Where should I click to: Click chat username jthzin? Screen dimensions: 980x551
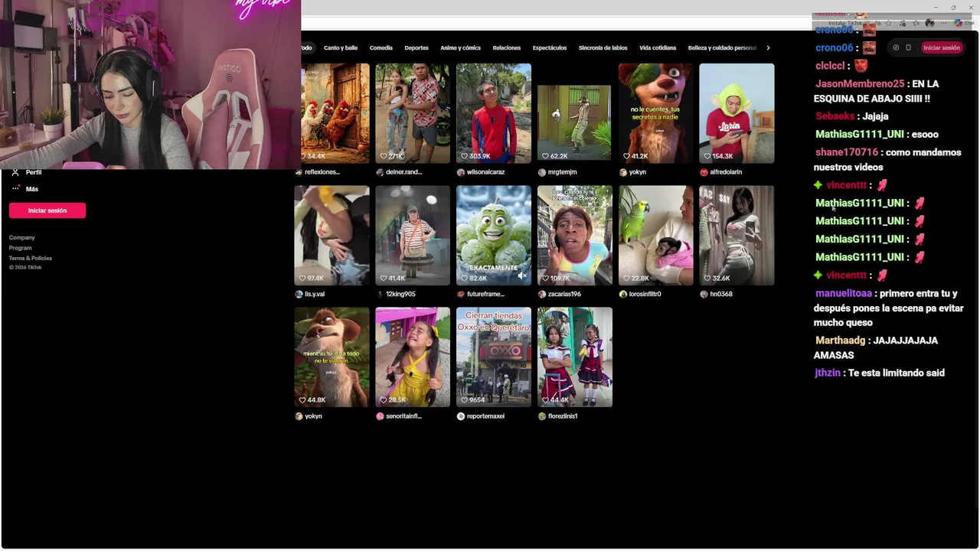[x=828, y=373]
